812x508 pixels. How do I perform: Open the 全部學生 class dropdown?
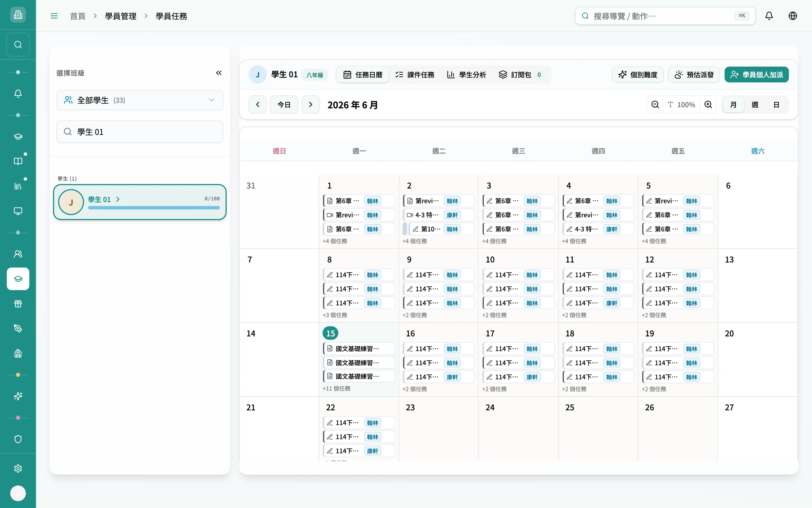click(x=140, y=100)
